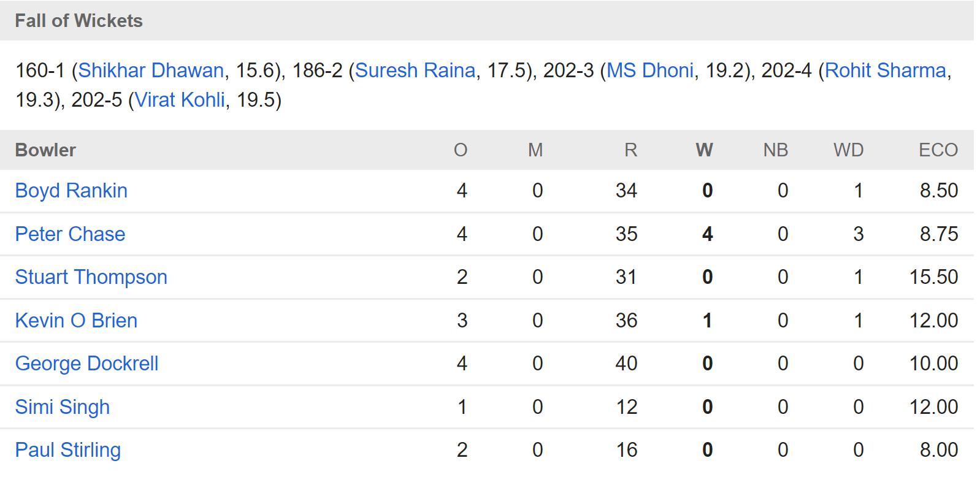Click the Fall of Wickets heading

click(x=78, y=21)
